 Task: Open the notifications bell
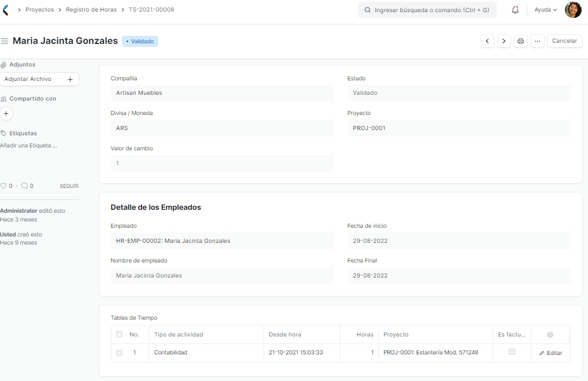tap(515, 10)
